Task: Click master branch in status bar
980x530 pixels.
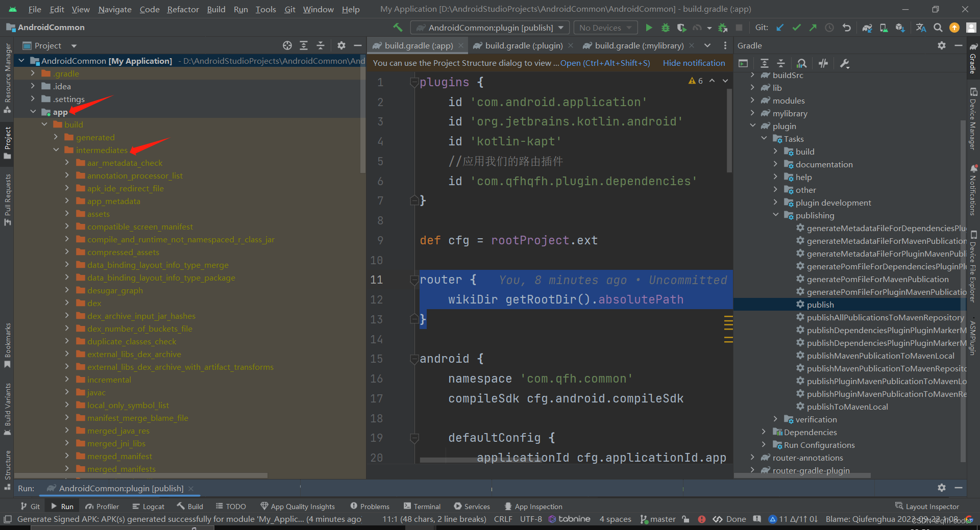Action: 658,519
